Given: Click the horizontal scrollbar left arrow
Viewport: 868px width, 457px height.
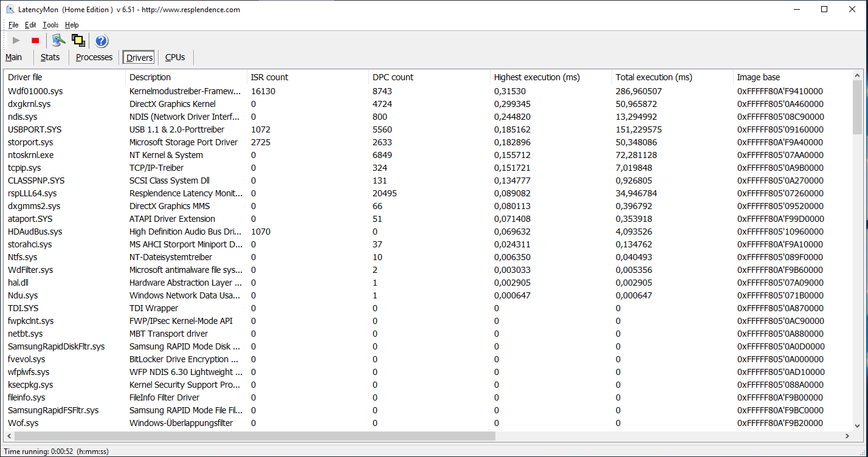Looking at the screenshot, I should coord(9,436).
